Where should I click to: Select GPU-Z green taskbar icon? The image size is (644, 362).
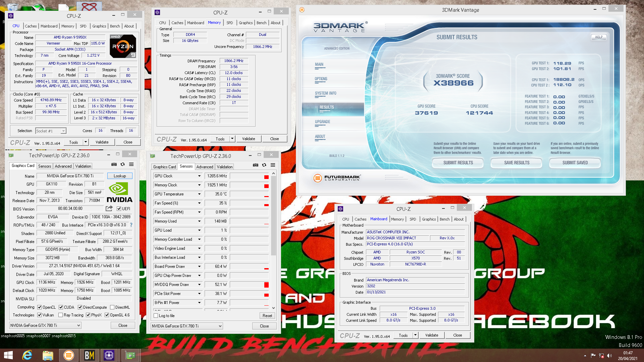130,355
